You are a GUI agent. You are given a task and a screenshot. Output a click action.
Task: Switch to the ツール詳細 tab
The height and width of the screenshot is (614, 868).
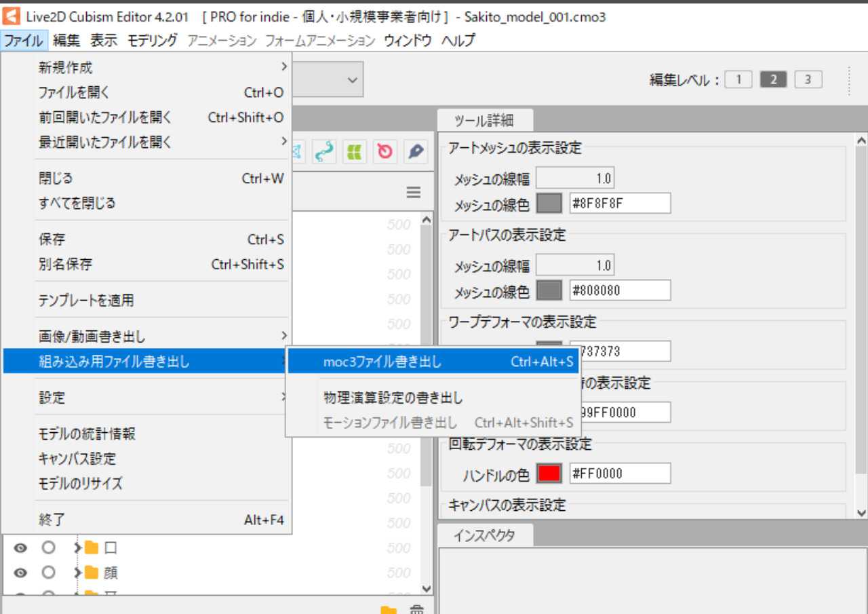tap(484, 121)
